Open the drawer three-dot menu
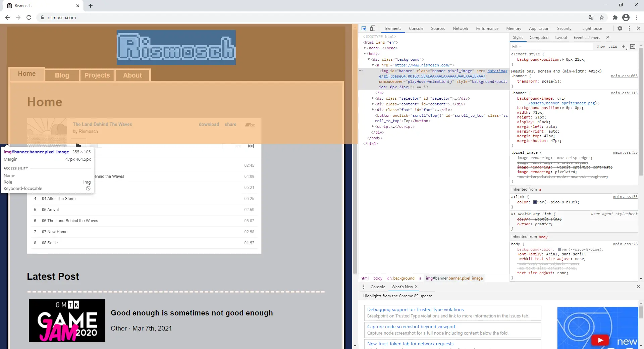 (364, 287)
